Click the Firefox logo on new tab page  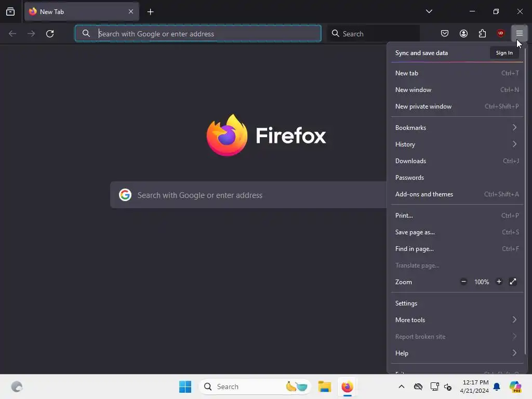pyautogui.click(x=266, y=136)
